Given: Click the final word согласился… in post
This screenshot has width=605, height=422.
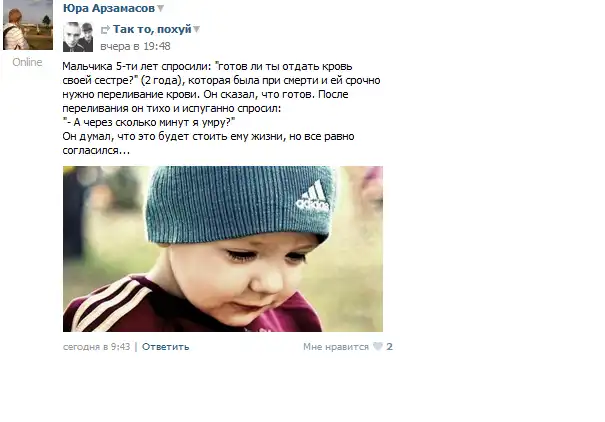Looking at the screenshot, I should tap(96, 150).
